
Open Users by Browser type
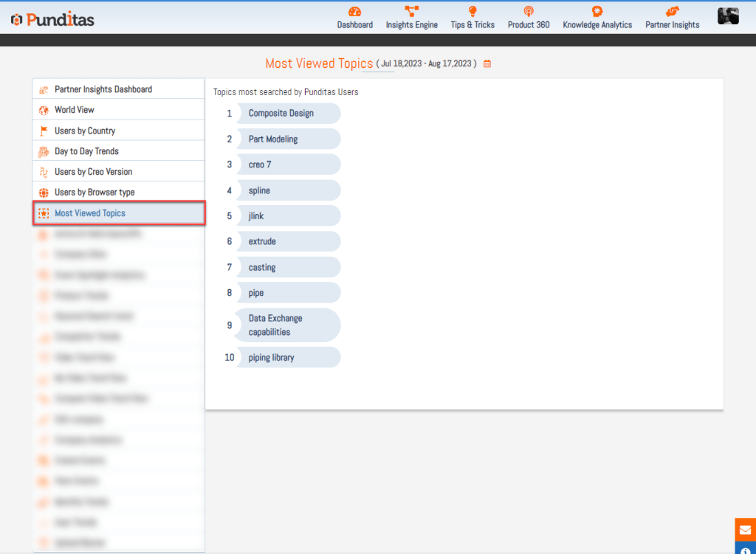pyautogui.click(x=94, y=193)
